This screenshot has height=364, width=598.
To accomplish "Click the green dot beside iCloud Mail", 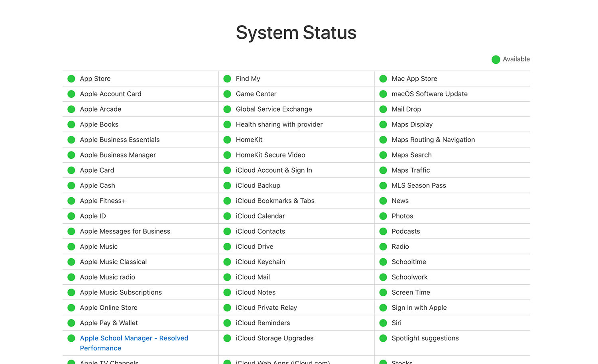I will (227, 277).
